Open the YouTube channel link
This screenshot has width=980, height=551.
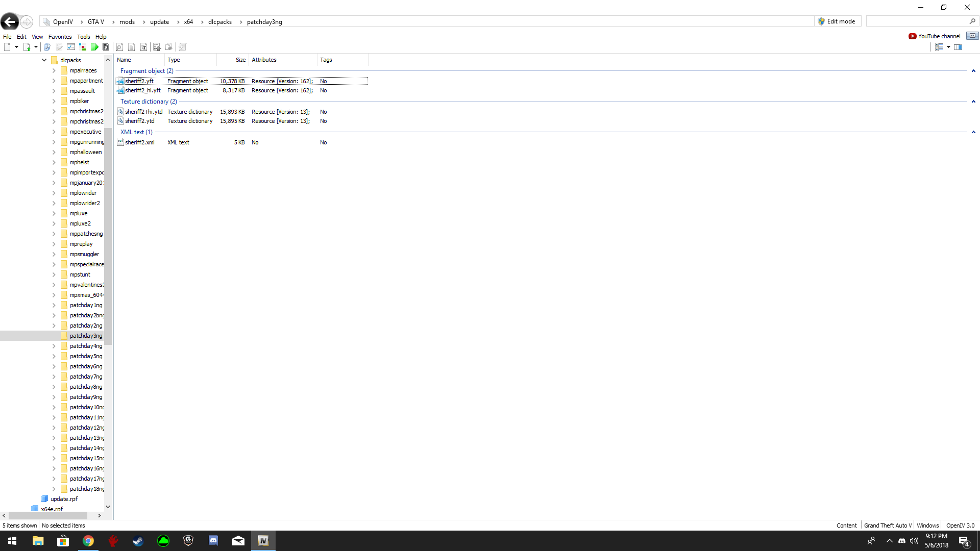(x=935, y=36)
